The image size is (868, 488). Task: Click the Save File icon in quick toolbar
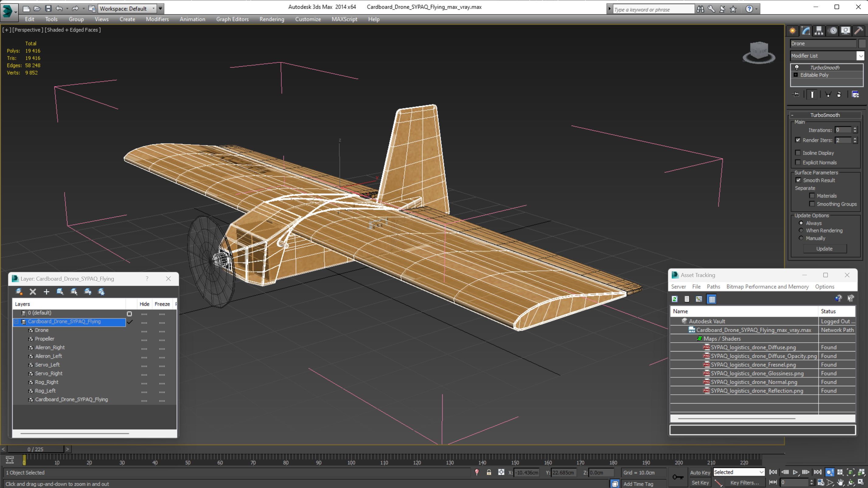48,9
